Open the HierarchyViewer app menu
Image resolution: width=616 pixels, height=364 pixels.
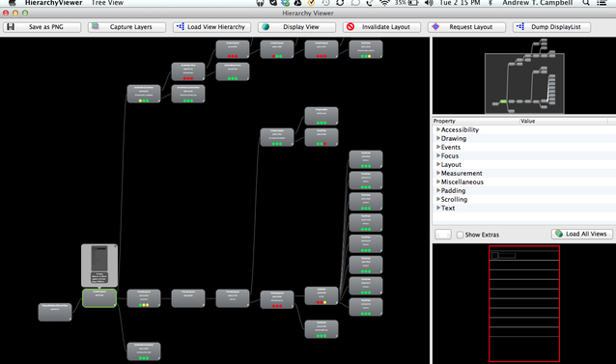click(54, 3)
